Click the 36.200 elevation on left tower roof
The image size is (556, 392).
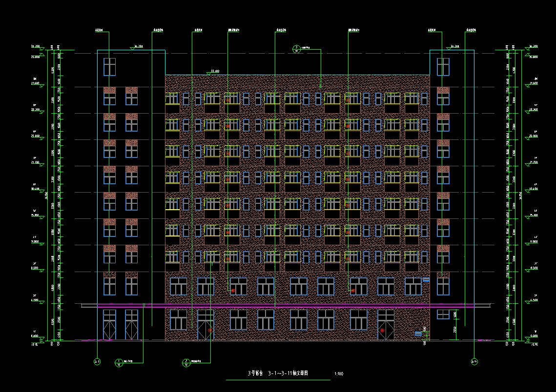(x=138, y=47)
